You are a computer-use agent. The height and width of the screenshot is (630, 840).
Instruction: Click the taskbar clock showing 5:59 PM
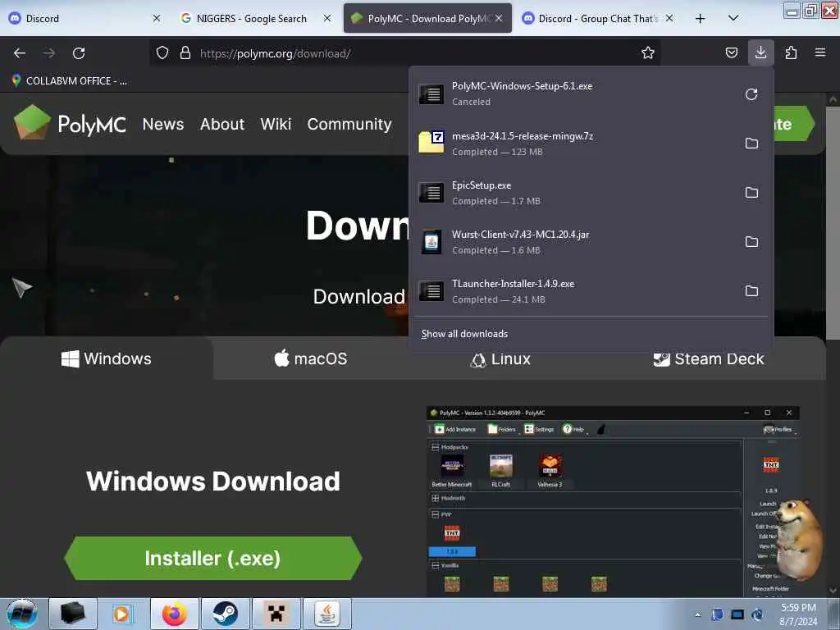[798, 614]
